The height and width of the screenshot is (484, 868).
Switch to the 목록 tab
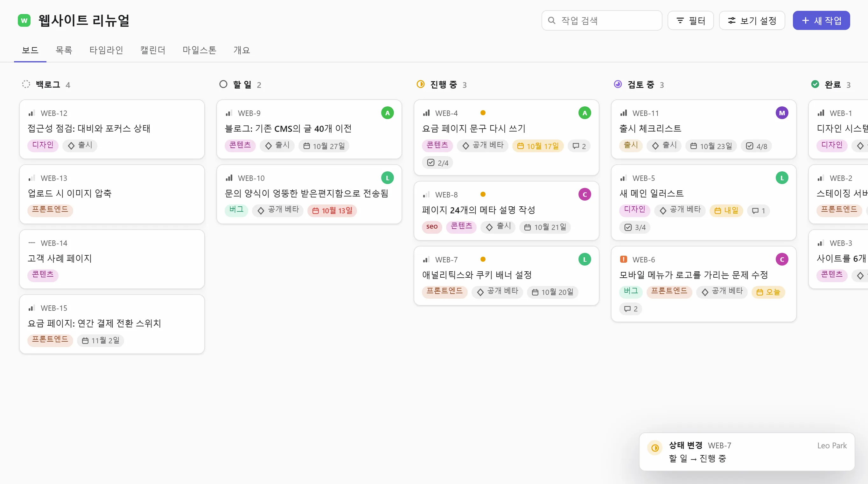[64, 50]
